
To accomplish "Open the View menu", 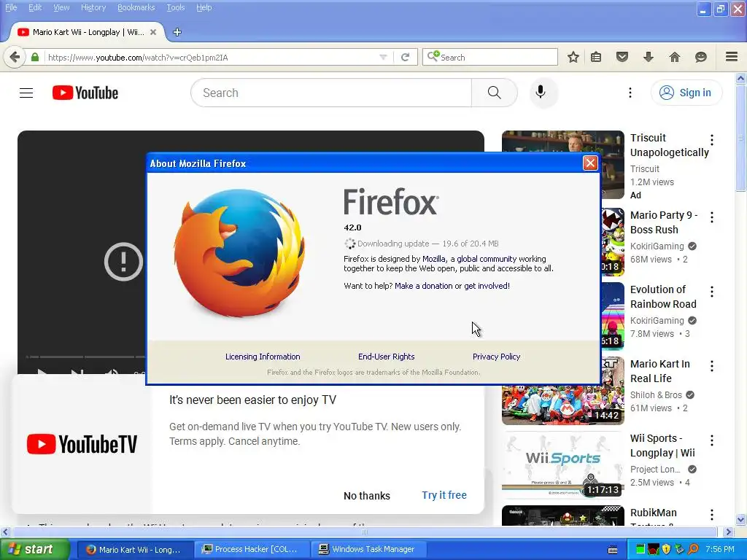I will point(61,7).
